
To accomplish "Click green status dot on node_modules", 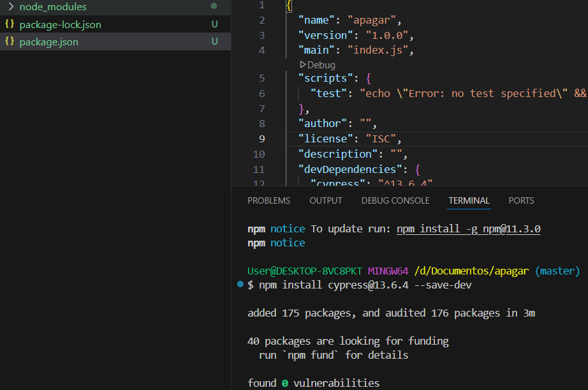I will tap(214, 6).
